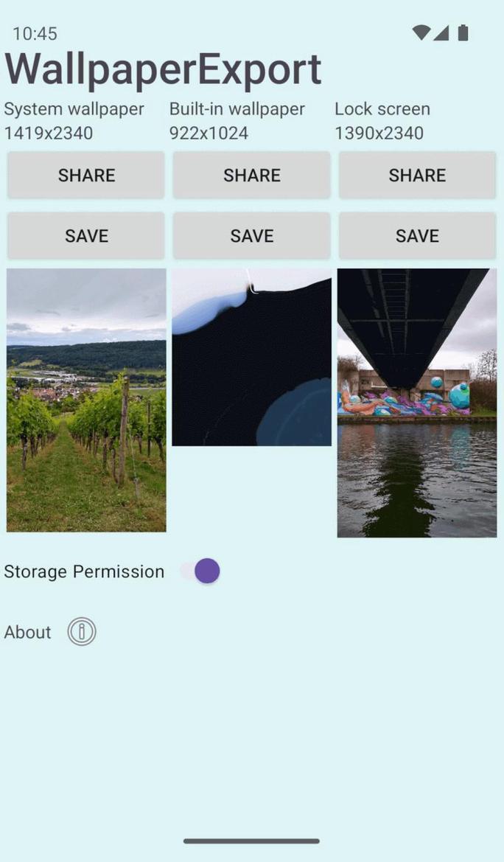This screenshot has width=504, height=862.
Task: Share the System wallpaper
Action: pyautogui.click(x=85, y=175)
